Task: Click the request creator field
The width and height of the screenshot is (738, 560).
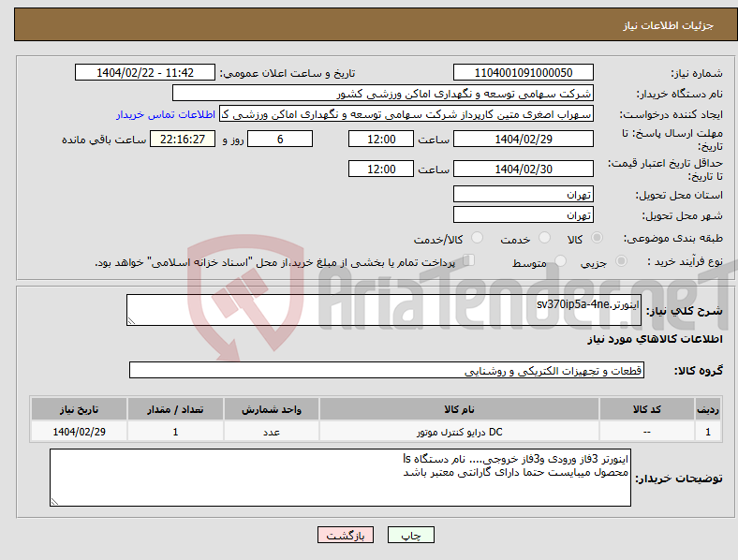Action: [406, 114]
